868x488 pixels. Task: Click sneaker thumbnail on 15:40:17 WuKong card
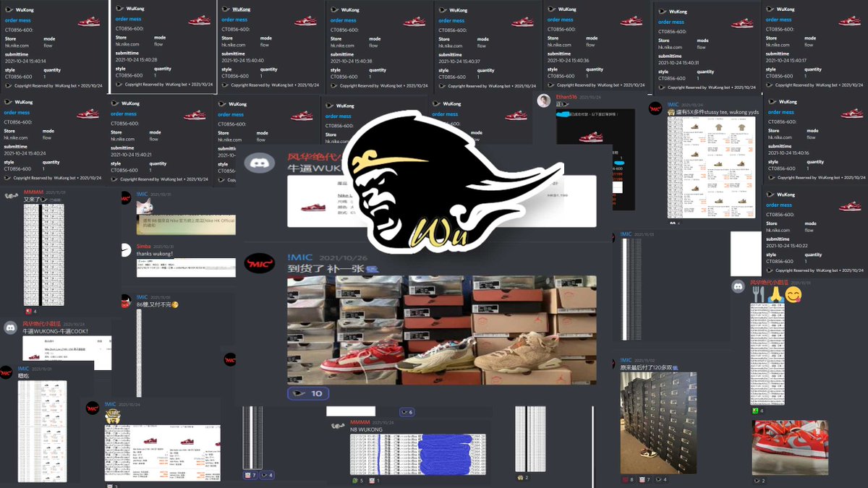coord(848,22)
